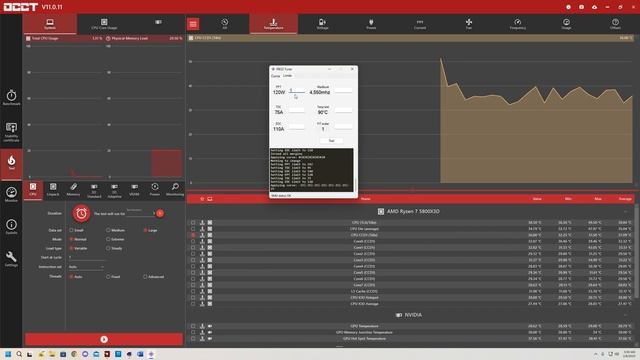Select the Medium data set radio
The height and width of the screenshot is (360, 640).
[x=108, y=230]
